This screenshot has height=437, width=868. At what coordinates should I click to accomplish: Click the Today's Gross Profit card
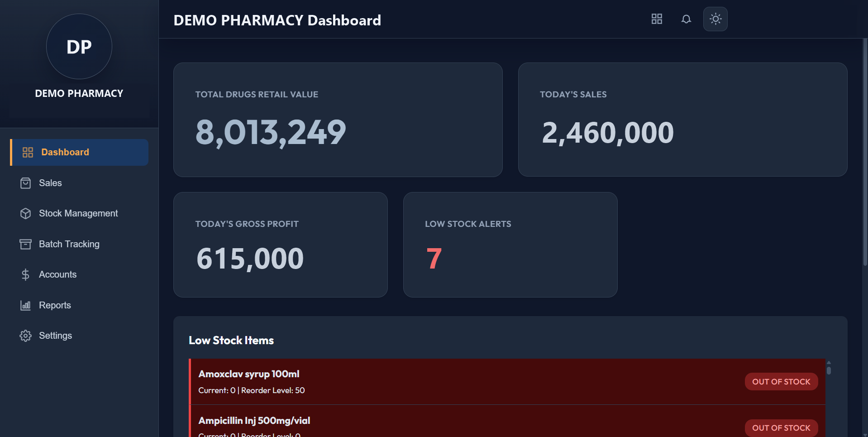click(x=281, y=245)
